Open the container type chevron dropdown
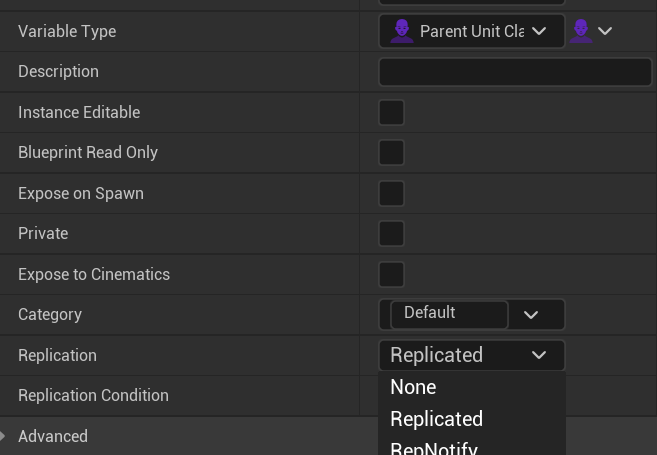The image size is (657, 455). pos(605,31)
